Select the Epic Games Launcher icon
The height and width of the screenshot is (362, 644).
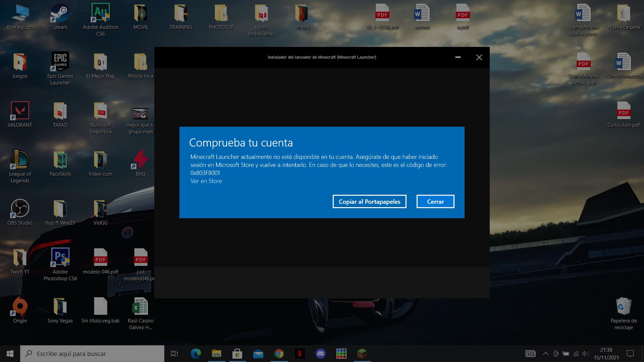coord(60,67)
